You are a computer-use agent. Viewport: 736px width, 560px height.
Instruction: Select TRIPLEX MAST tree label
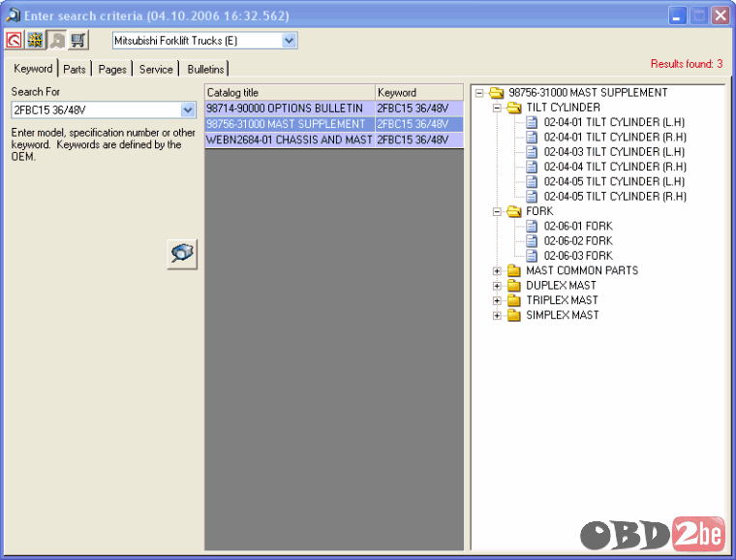562,300
